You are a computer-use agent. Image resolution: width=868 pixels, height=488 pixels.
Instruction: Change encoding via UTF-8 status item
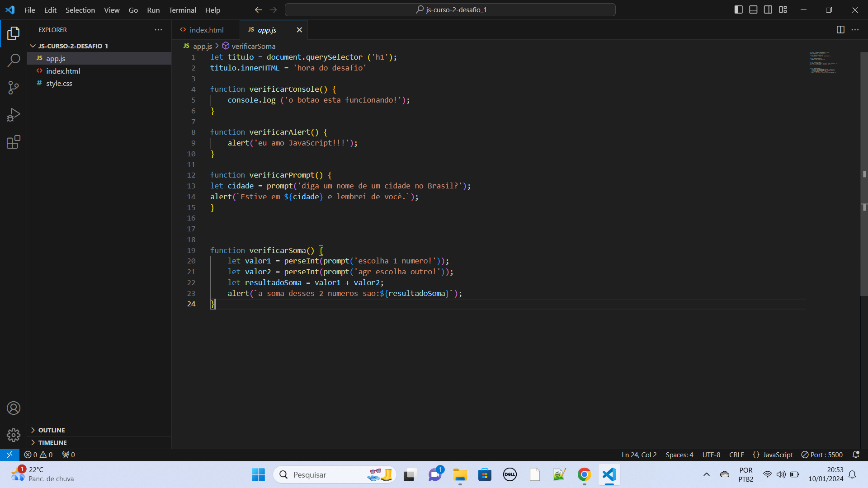click(x=711, y=455)
